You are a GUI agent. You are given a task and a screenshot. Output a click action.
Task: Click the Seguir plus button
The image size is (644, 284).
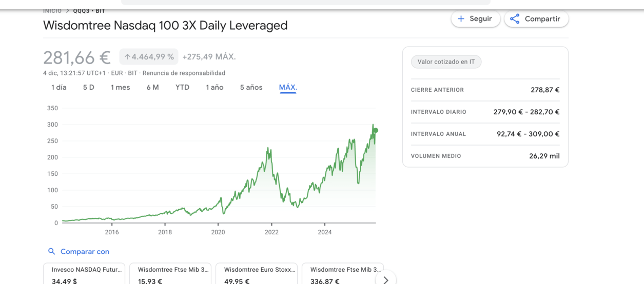[475, 19]
